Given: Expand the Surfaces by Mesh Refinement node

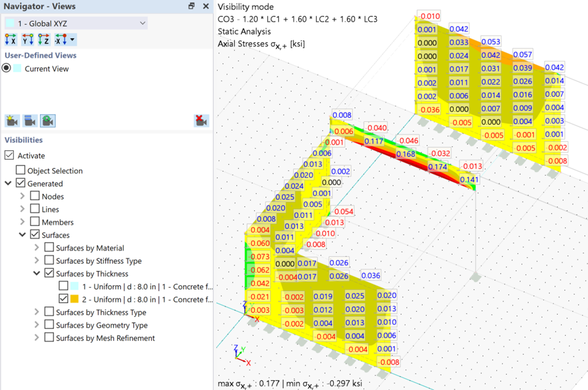Looking at the screenshot, I should pyautogui.click(x=36, y=337).
